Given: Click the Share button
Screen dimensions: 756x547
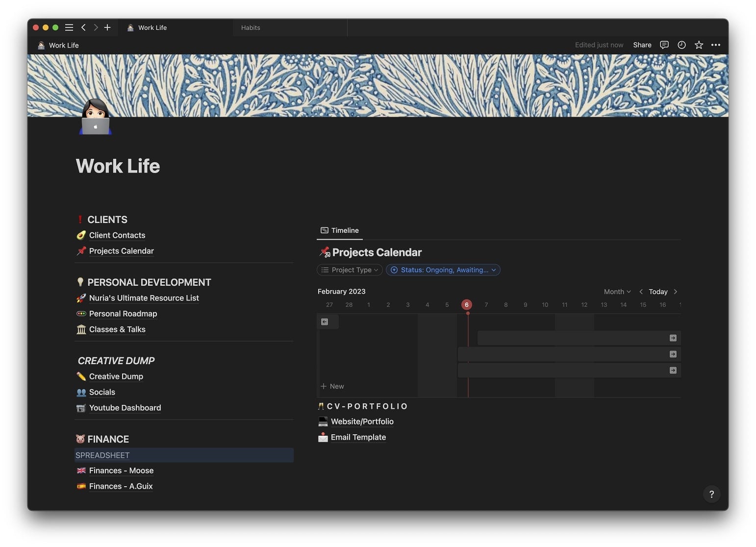Looking at the screenshot, I should tap(642, 45).
